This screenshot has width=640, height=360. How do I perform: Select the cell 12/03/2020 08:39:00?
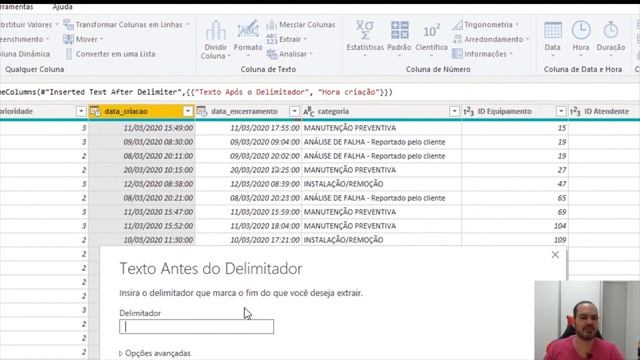point(248,184)
